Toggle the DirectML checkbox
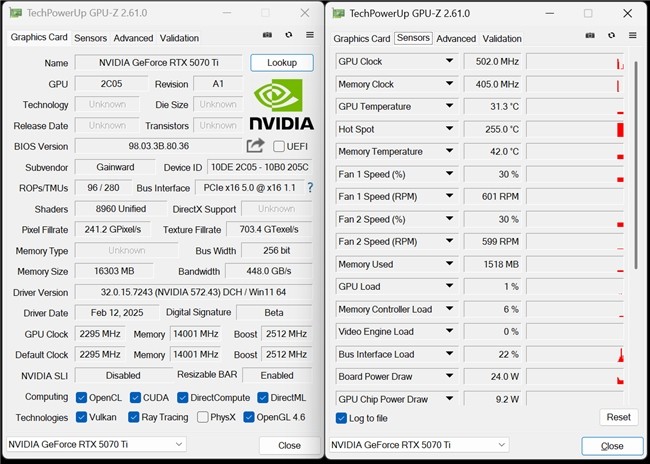Viewport: 650px width, 464px height. [263, 398]
